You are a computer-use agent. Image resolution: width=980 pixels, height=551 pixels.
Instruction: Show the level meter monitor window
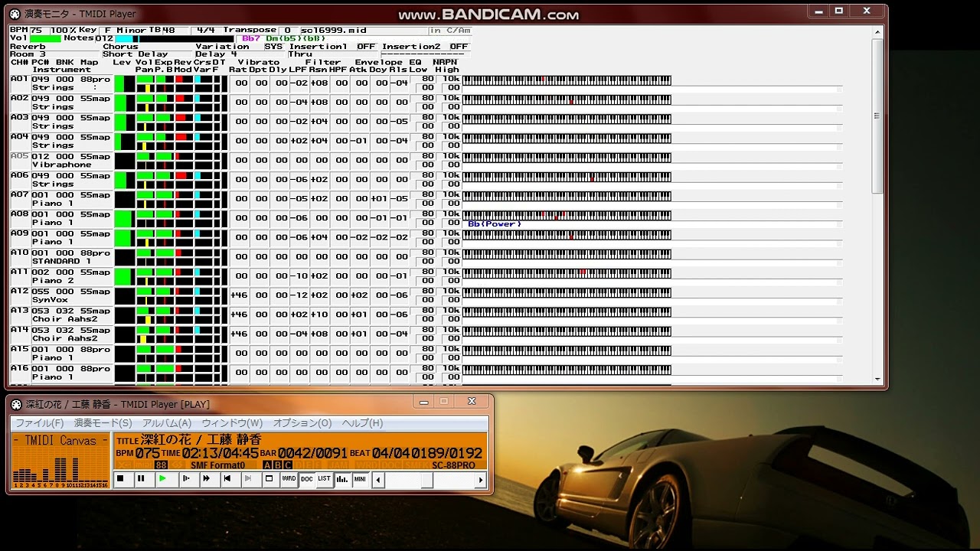[x=342, y=479]
